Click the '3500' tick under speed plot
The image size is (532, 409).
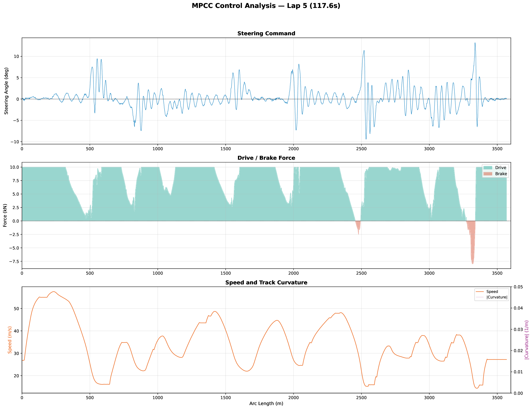497,398
